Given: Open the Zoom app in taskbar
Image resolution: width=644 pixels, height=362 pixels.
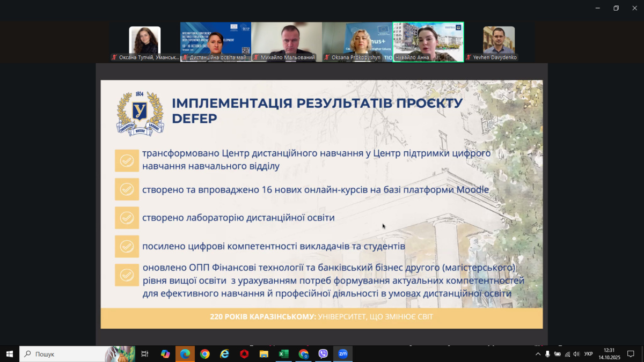Looking at the screenshot, I should [x=342, y=354].
